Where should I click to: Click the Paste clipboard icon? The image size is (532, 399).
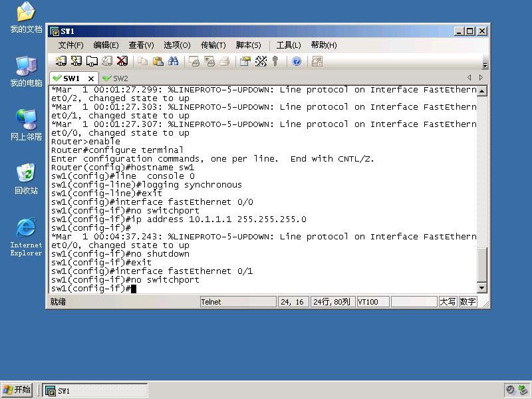[158, 61]
